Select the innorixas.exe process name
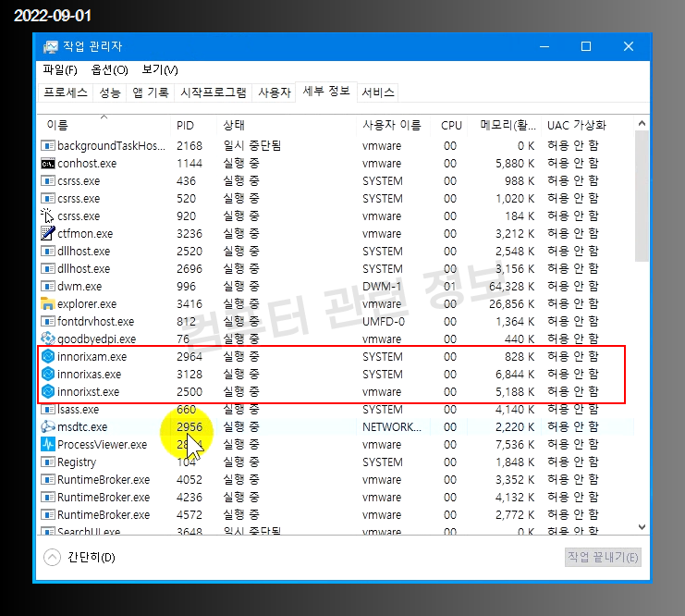 (x=89, y=375)
